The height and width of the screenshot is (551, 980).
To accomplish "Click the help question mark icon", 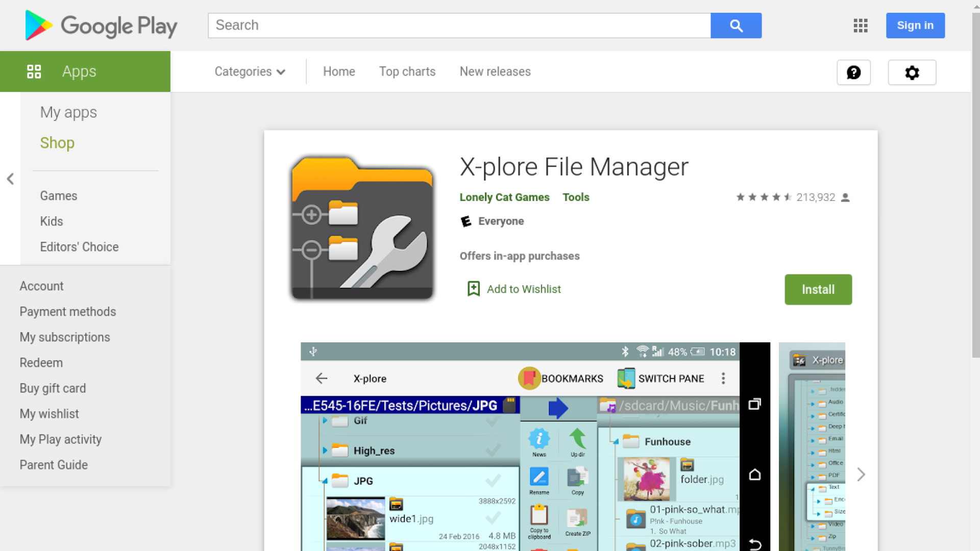I will [x=853, y=72].
